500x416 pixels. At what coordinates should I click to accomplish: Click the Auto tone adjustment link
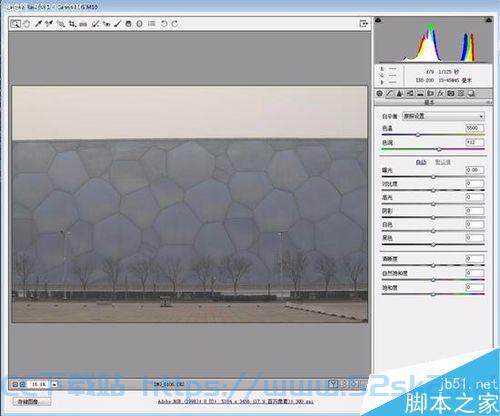421,162
